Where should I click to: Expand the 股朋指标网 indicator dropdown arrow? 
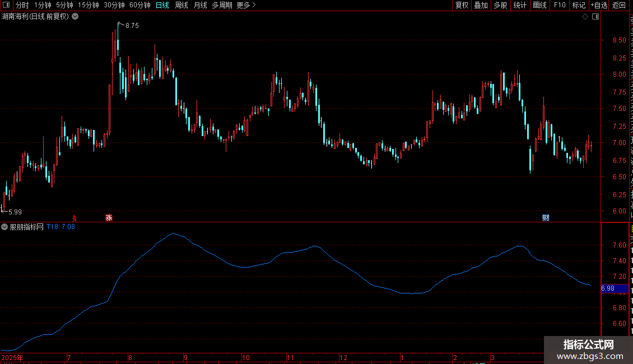tap(4, 227)
